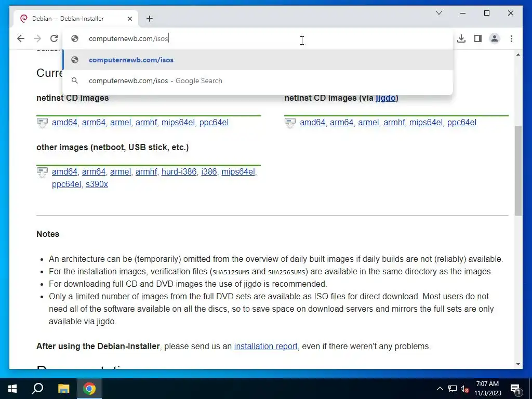
Task: Minimize the Chrome window
Action: [463, 13]
